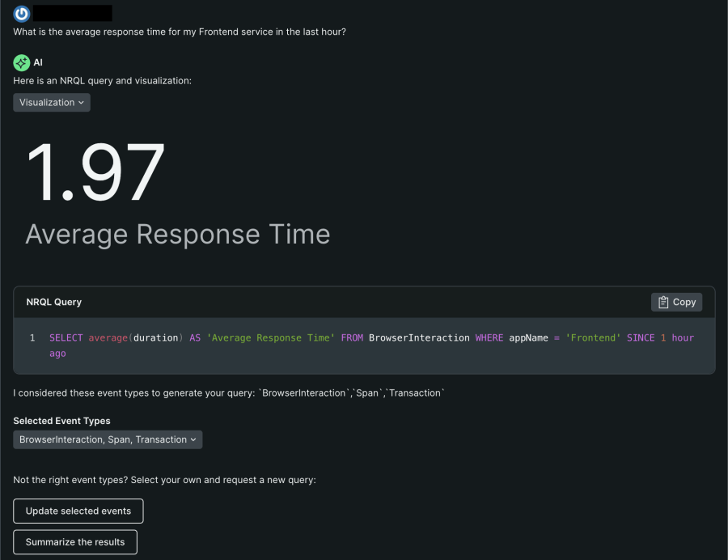Click the 1.97 billboard value
The height and width of the screenshot is (560, 728).
(x=95, y=173)
